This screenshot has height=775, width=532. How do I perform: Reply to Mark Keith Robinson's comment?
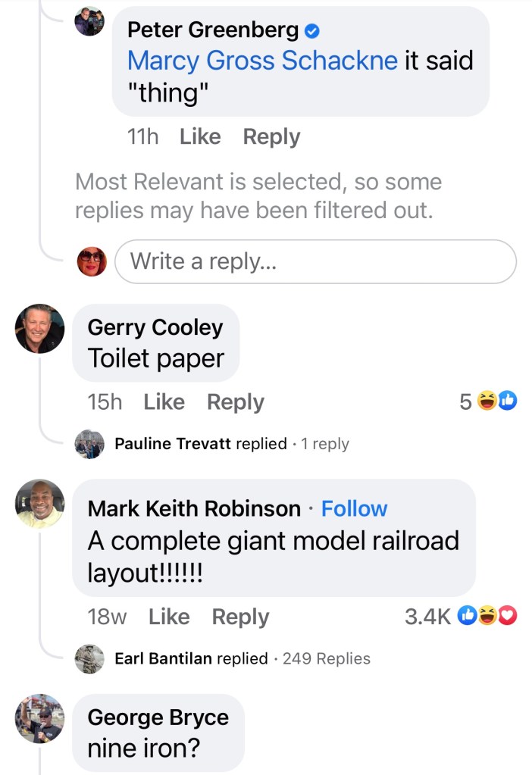[x=241, y=617]
